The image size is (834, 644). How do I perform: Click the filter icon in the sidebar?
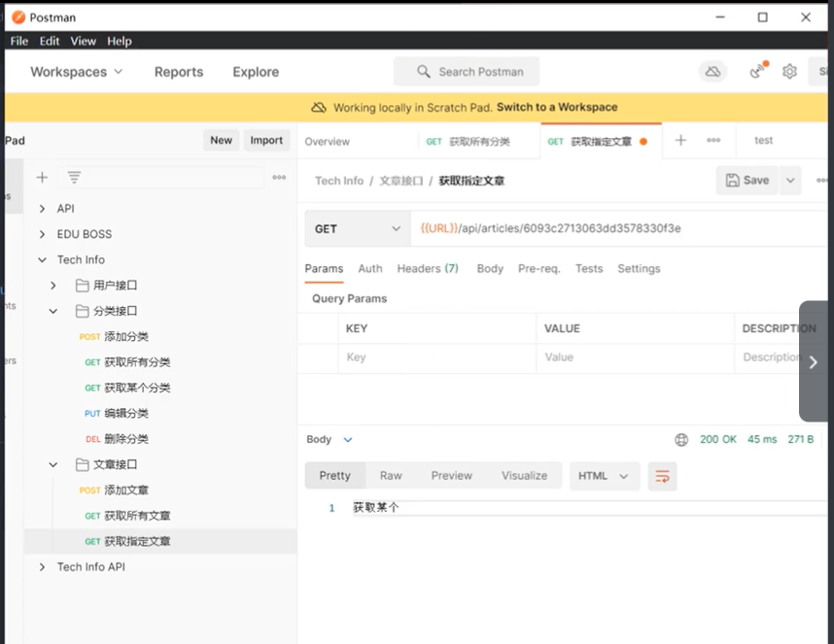(74, 178)
